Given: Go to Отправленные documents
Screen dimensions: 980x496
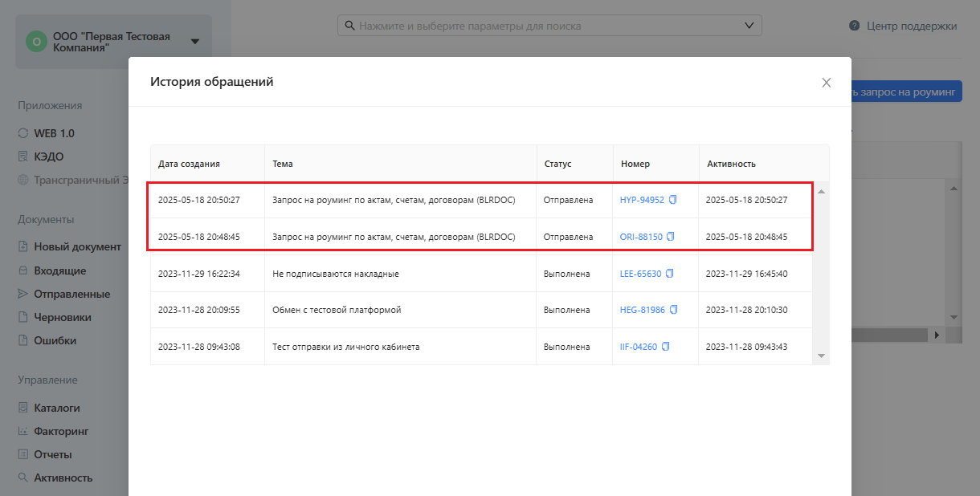Looking at the screenshot, I should (71, 294).
